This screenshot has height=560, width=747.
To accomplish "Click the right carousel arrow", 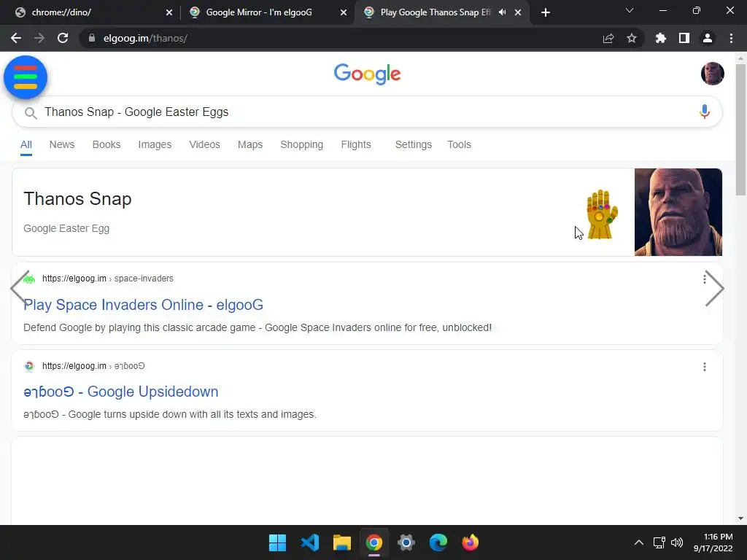I will tap(715, 288).
